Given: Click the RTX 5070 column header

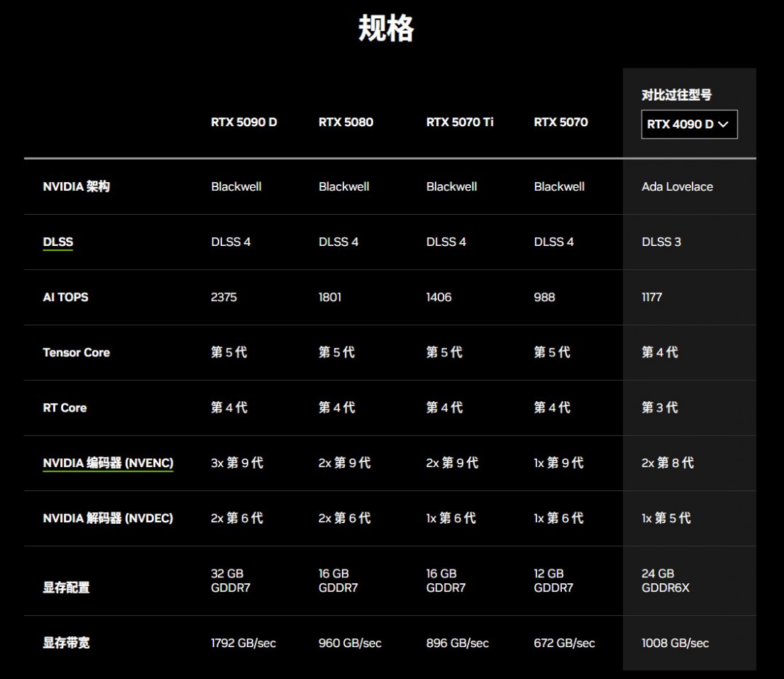Looking at the screenshot, I should coord(560,122).
